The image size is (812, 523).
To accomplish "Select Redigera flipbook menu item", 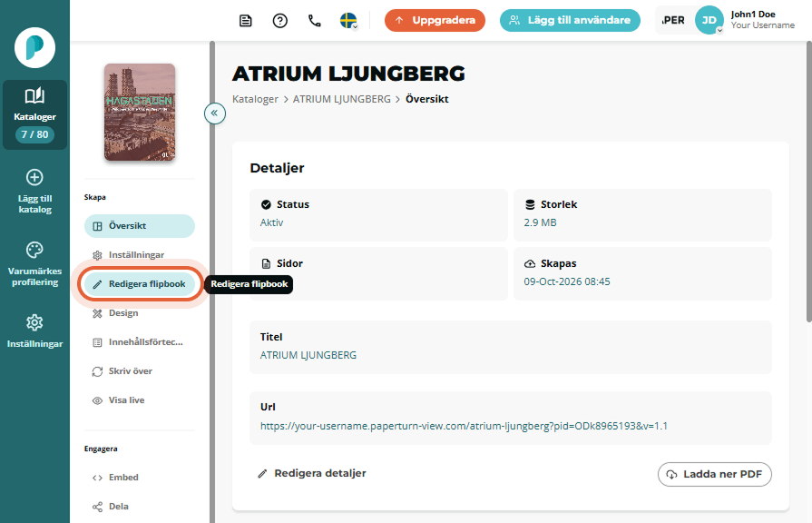I will click(140, 284).
